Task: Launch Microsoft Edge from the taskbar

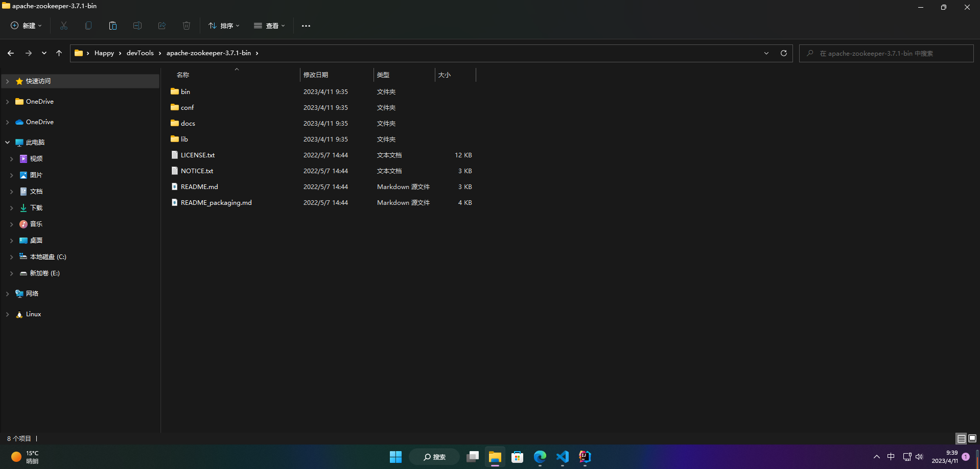Action: 540,457
